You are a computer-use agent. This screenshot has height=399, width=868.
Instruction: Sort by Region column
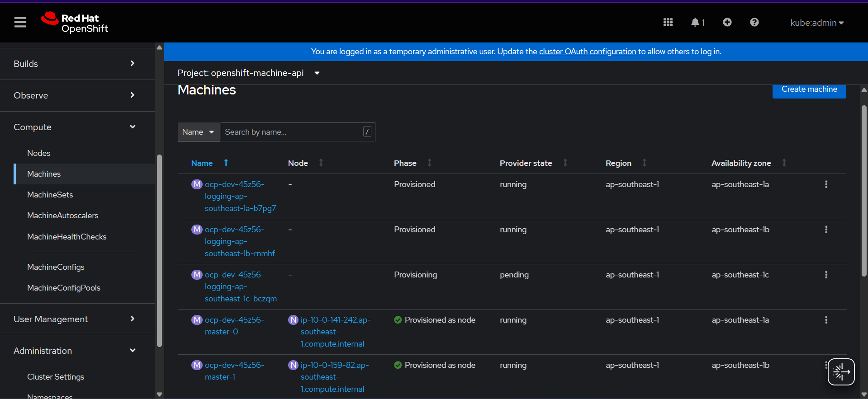tap(645, 163)
